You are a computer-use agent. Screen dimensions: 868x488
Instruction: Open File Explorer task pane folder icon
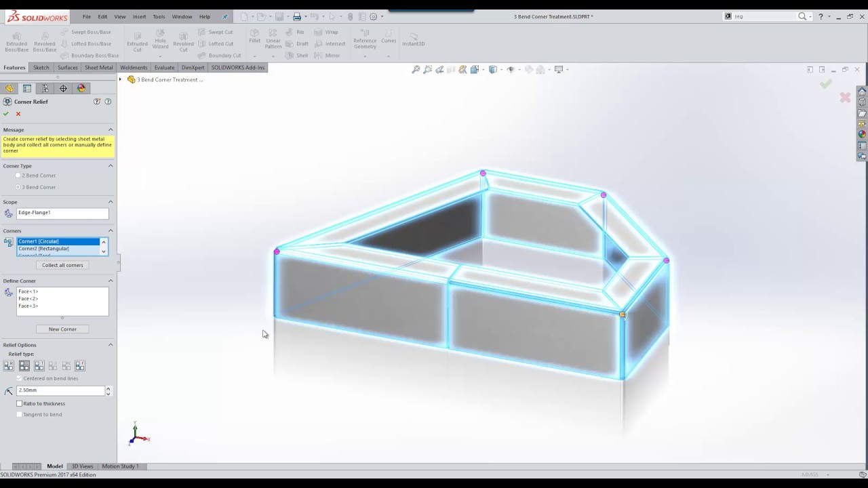click(862, 113)
